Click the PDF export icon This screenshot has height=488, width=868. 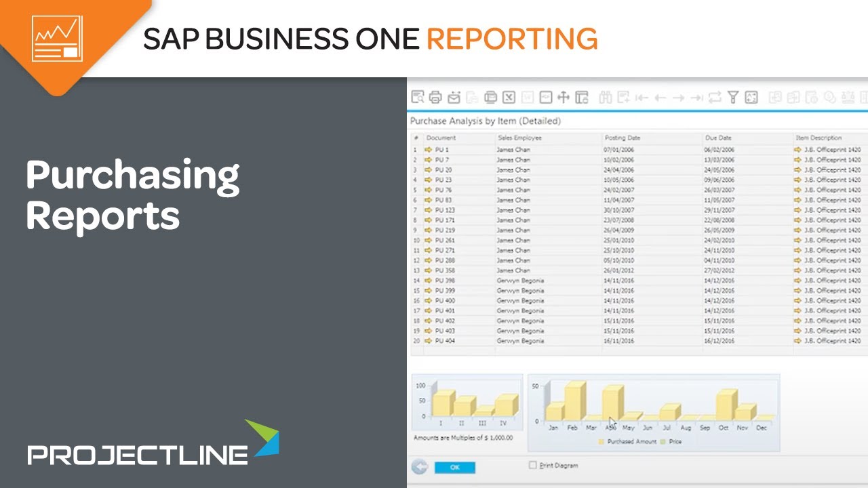click(x=546, y=98)
